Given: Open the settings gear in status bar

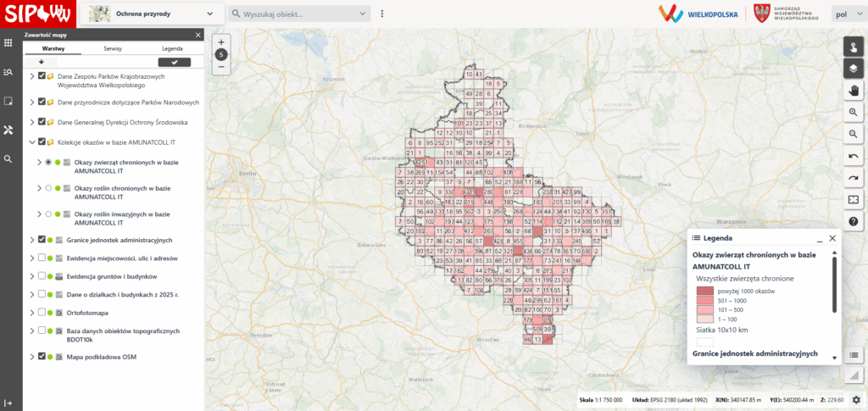Looking at the screenshot, I should pyautogui.click(x=856, y=399).
